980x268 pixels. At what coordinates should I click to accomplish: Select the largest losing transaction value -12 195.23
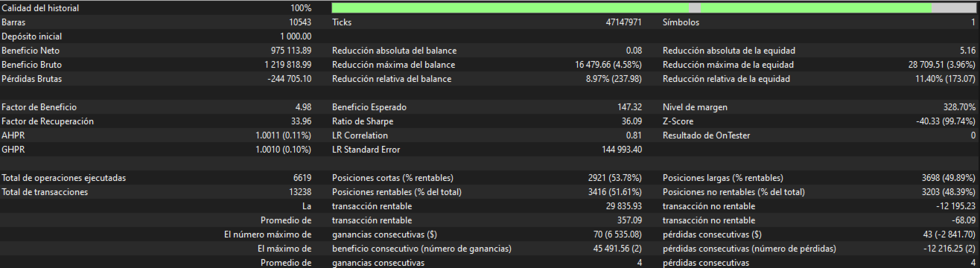point(957,206)
